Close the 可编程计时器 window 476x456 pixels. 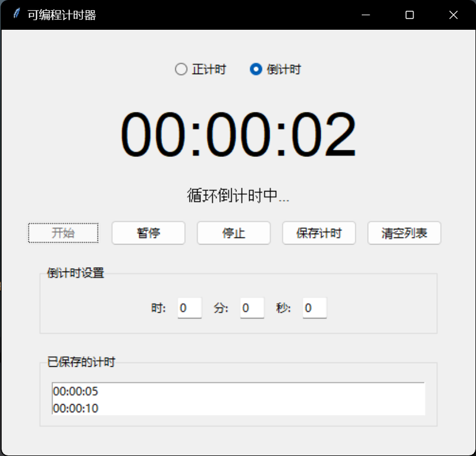453,15
